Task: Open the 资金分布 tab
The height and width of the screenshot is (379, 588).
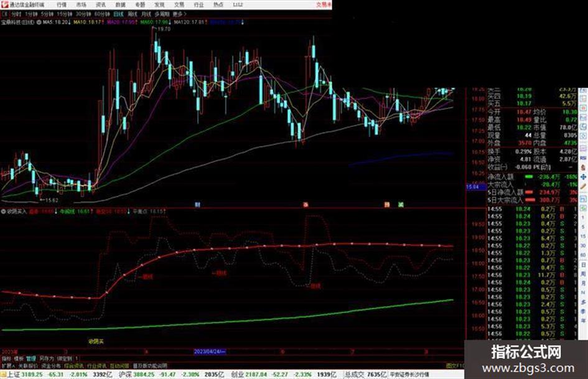Action: pos(50,365)
